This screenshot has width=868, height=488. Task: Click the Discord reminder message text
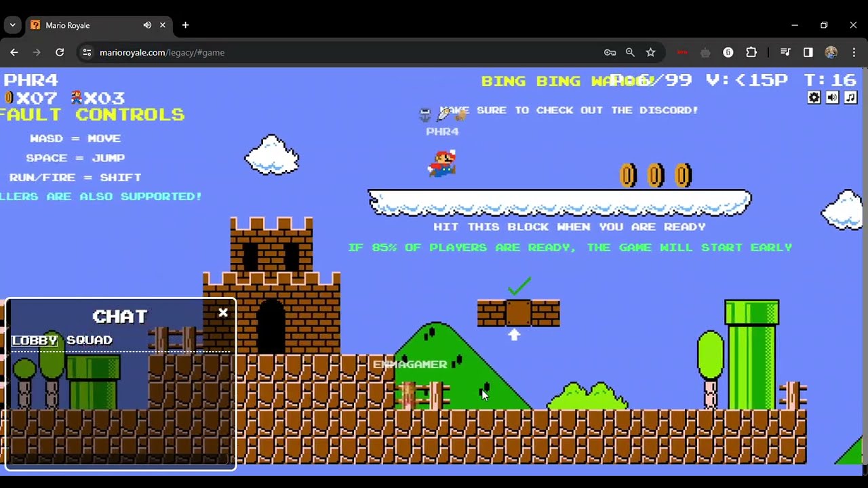[x=569, y=110]
